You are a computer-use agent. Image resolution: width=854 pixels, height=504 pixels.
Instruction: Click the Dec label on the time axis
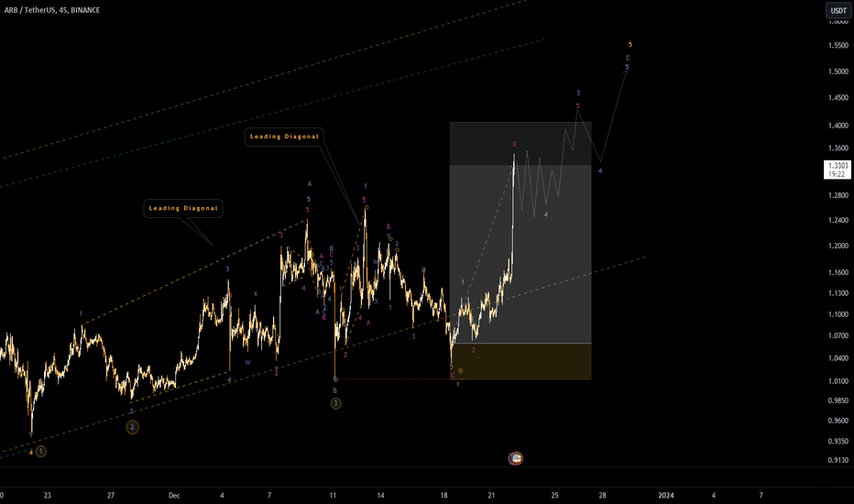[x=174, y=495]
